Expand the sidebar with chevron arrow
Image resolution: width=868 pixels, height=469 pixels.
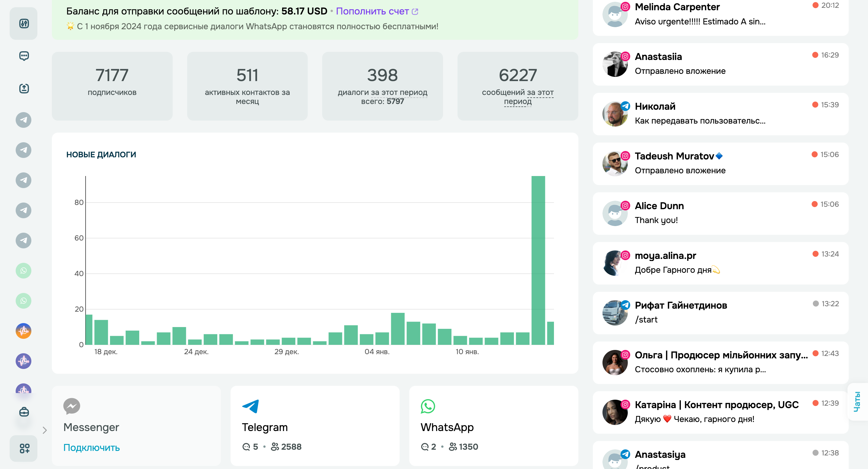(45, 430)
